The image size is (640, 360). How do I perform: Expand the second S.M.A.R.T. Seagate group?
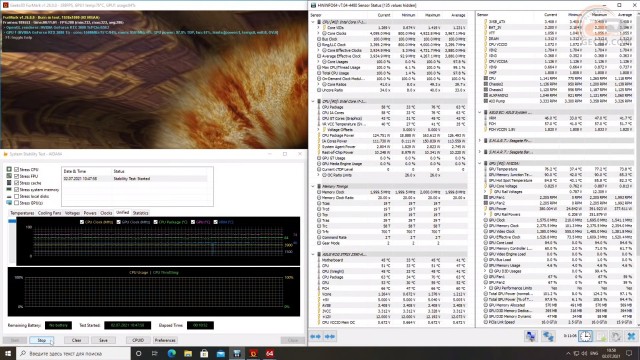tap(480, 152)
